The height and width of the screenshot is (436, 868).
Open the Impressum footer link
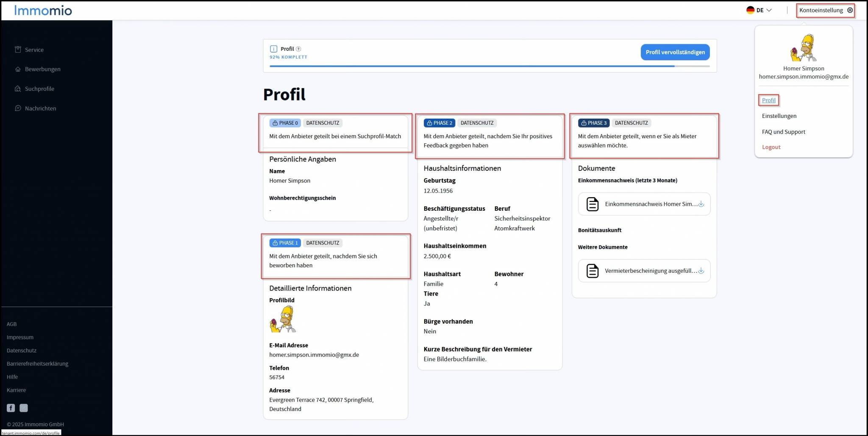coord(20,337)
